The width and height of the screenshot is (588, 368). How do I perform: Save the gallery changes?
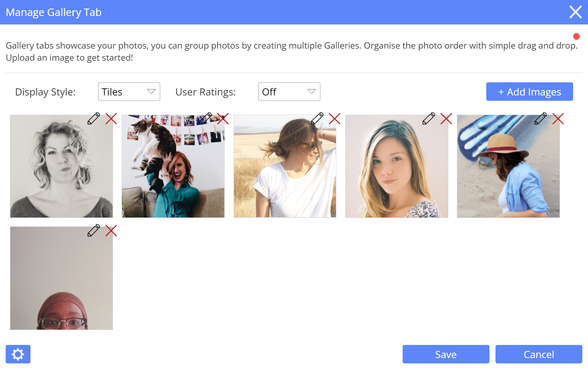(x=446, y=354)
